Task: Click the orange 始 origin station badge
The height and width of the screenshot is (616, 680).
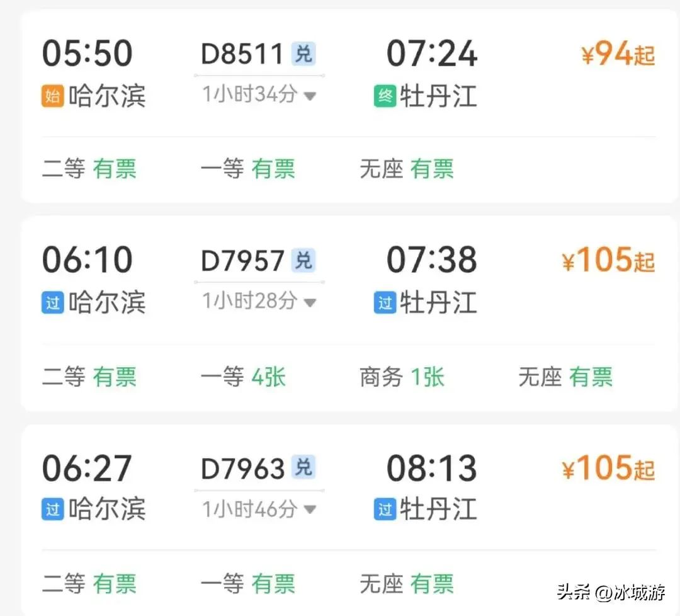Action: point(53,96)
